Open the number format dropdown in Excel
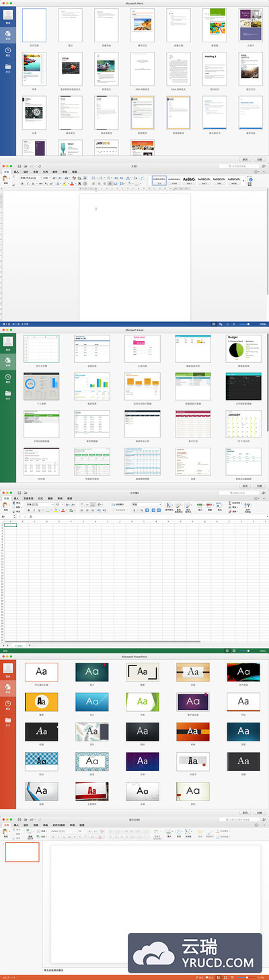The image size is (269, 980). pyautogui.click(x=147, y=503)
